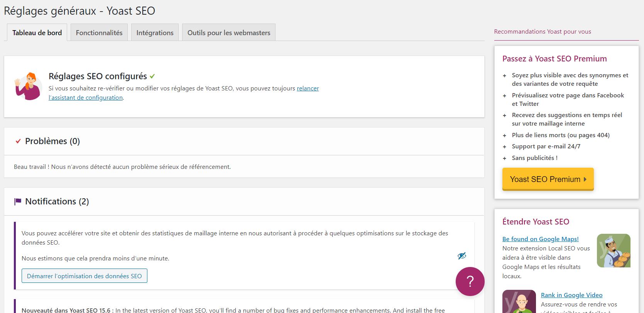The width and height of the screenshot is (644, 313).
Task: Open the Intégrations tab
Action: (x=155, y=32)
